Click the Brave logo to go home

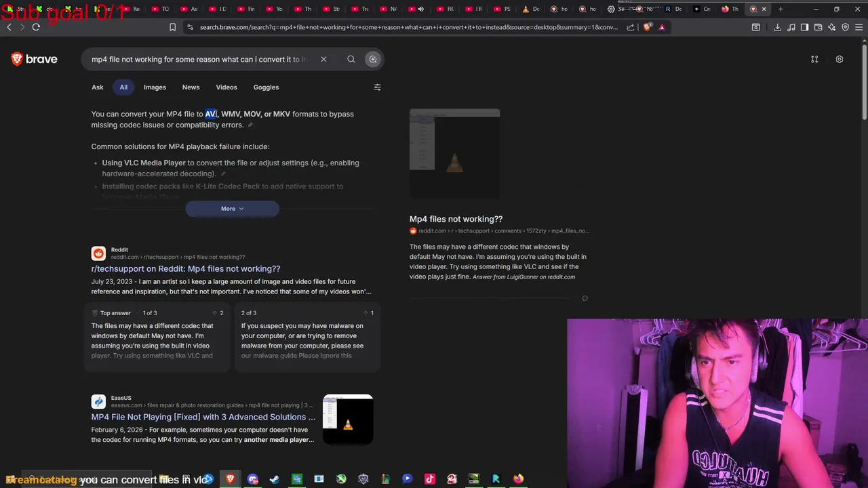coord(34,59)
